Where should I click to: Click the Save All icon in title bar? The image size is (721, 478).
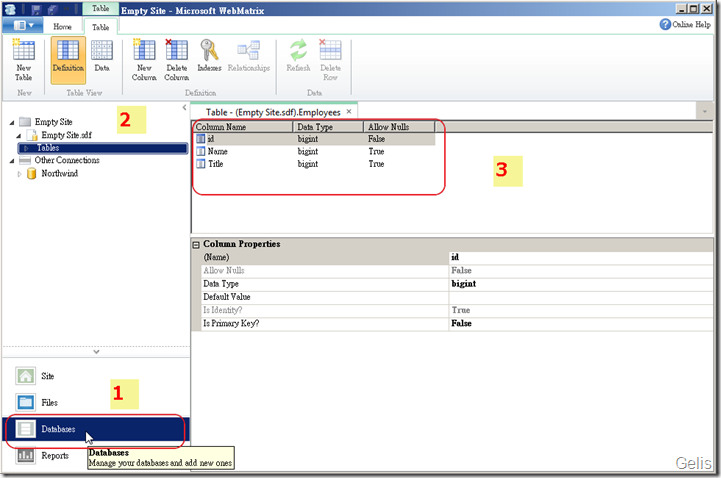click(x=52, y=9)
